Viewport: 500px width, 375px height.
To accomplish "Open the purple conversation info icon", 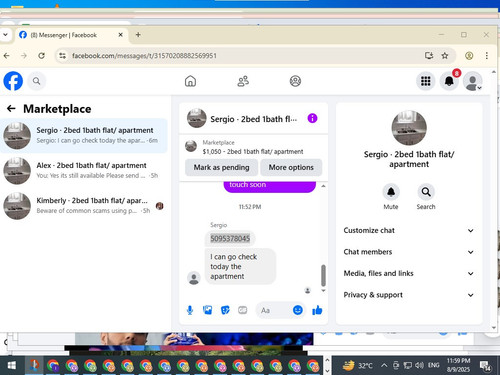I will (312, 118).
